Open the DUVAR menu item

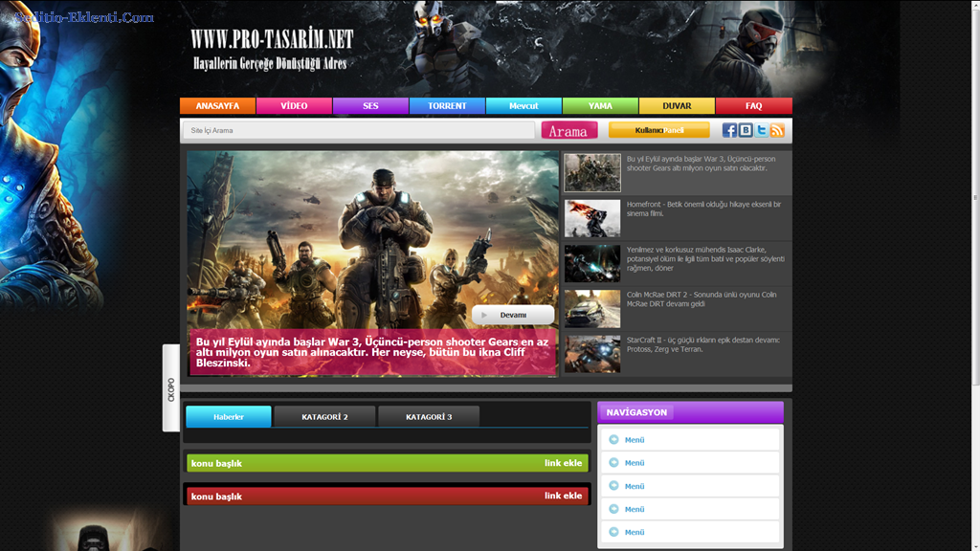click(x=677, y=105)
